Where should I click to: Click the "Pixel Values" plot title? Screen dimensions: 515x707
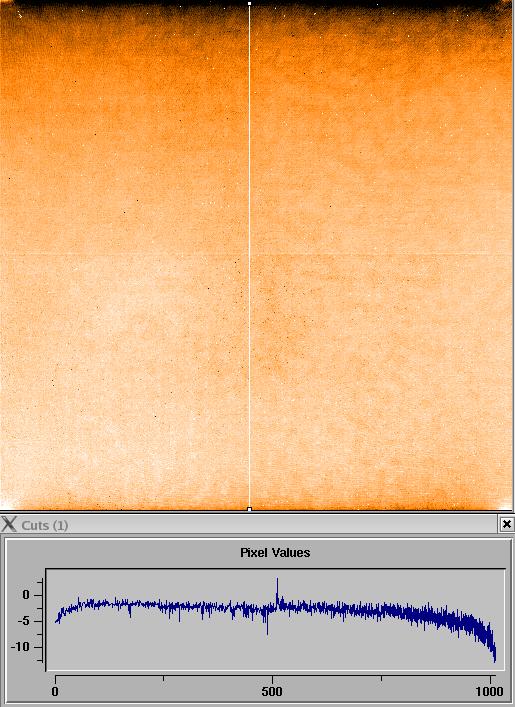point(275,552)
